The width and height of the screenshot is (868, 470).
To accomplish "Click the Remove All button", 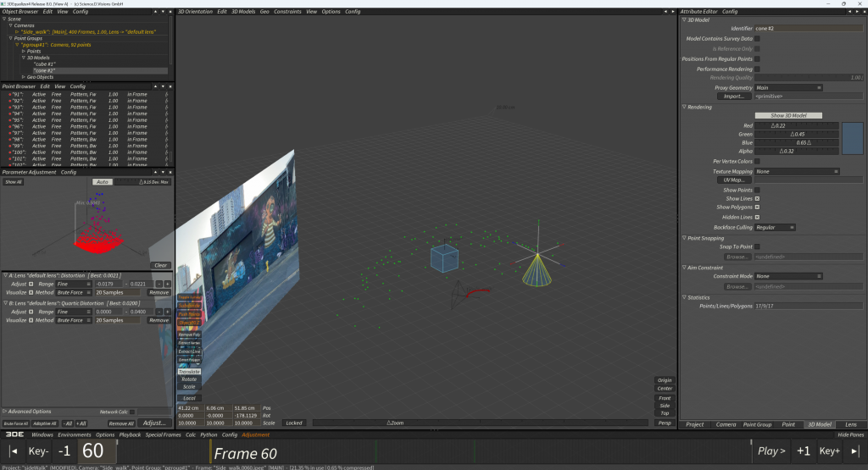I will [121, 423].
